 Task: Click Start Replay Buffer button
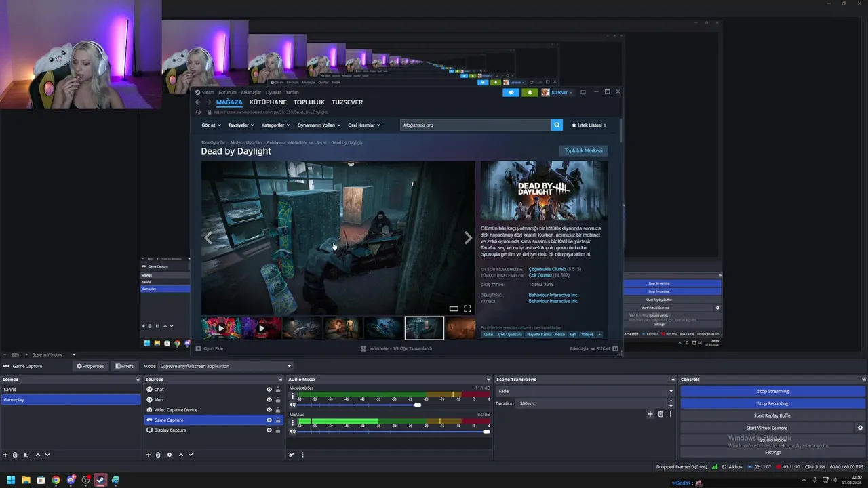772,415
